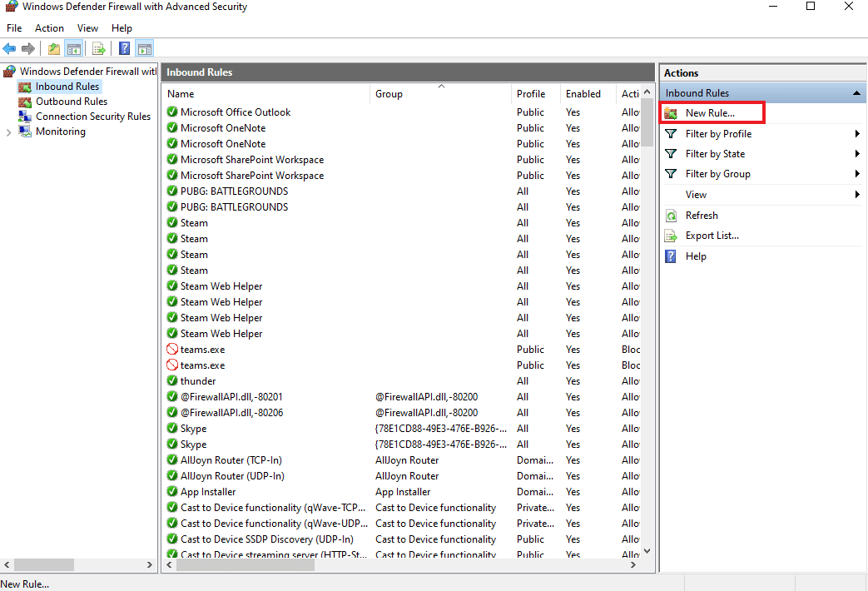Viewport: 868px width, 591px height.
Task: Click the Refresh icon in Actions pane
Action: 671,216
